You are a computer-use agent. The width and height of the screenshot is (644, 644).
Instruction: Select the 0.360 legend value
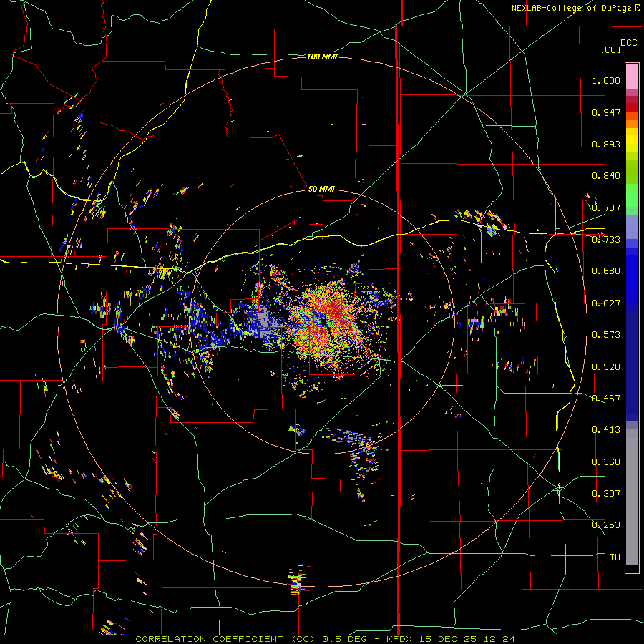click(606, 462)
